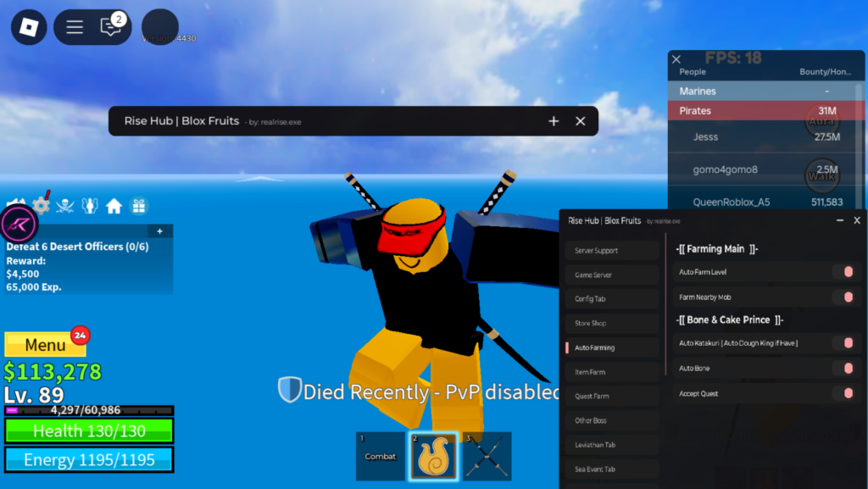Click the $113,278 money display
The width and height of the screenshot is (868, 489).
(x=53, y=372)
